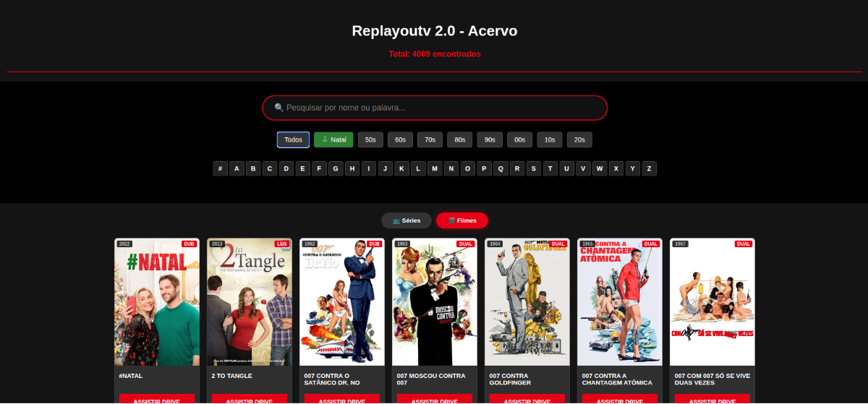This screenshot has width=868, height=404.
Task: Click Assistir Drive under #NATAL
Action: pyautogui.click(x=157, y=400)
